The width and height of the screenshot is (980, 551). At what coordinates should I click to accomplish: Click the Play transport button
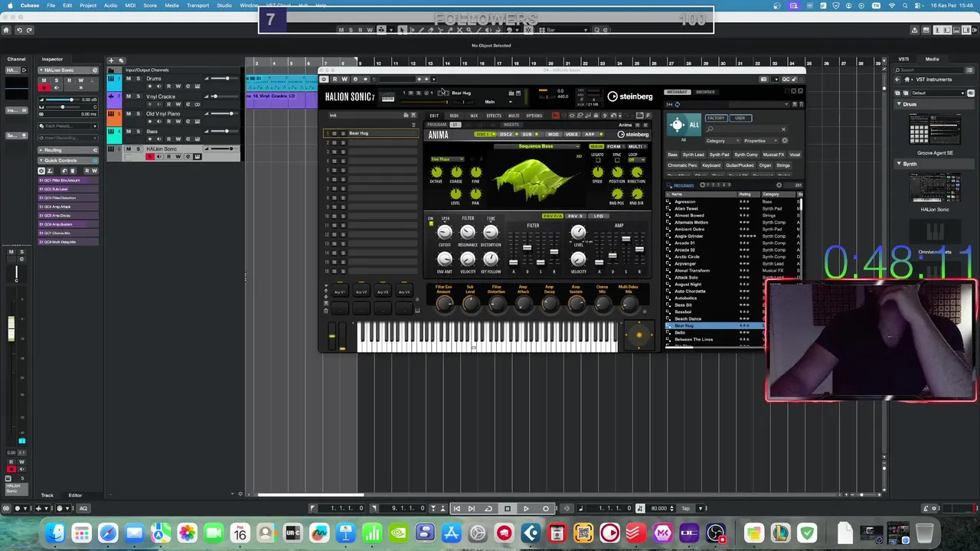click(526, 508)
